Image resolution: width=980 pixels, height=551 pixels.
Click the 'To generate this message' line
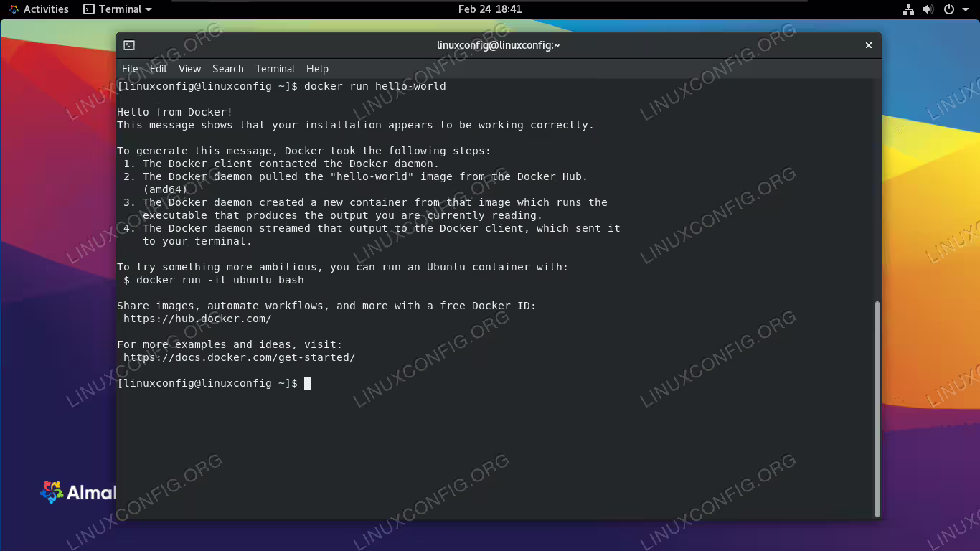pos(304,151)
